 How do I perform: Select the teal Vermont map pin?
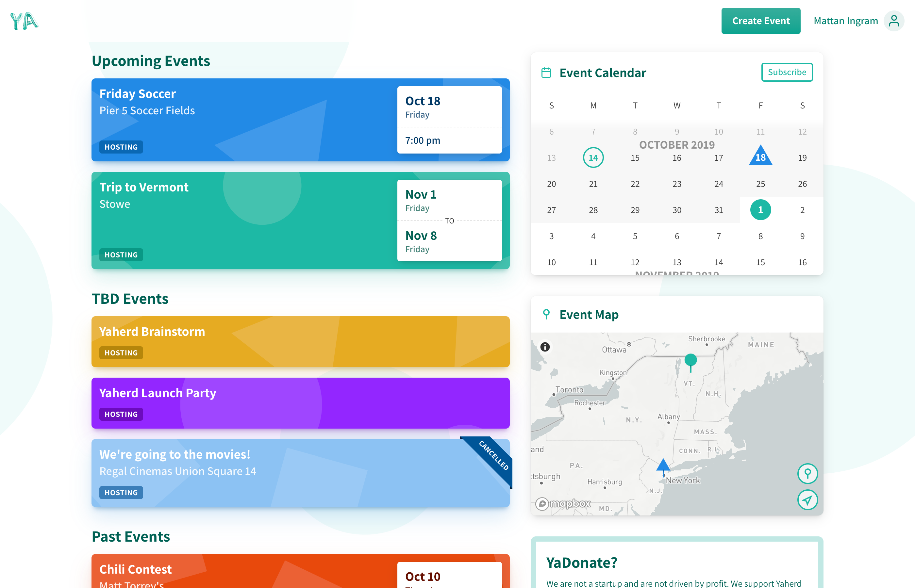690,360
